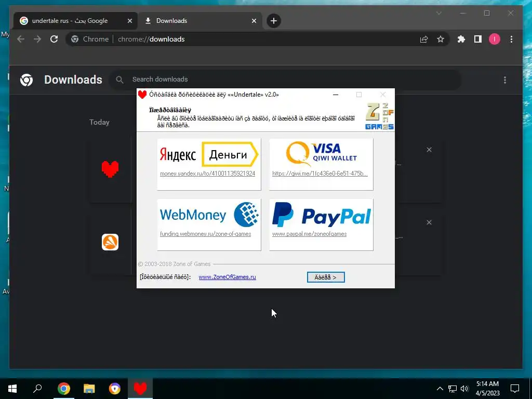Viewport: 532px width, 399px height.
Task: Minimize the Undertale installer window
Action: tap(336, 95)
